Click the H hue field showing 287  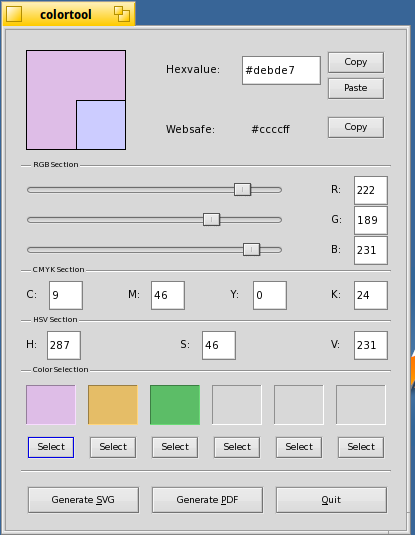64,345
